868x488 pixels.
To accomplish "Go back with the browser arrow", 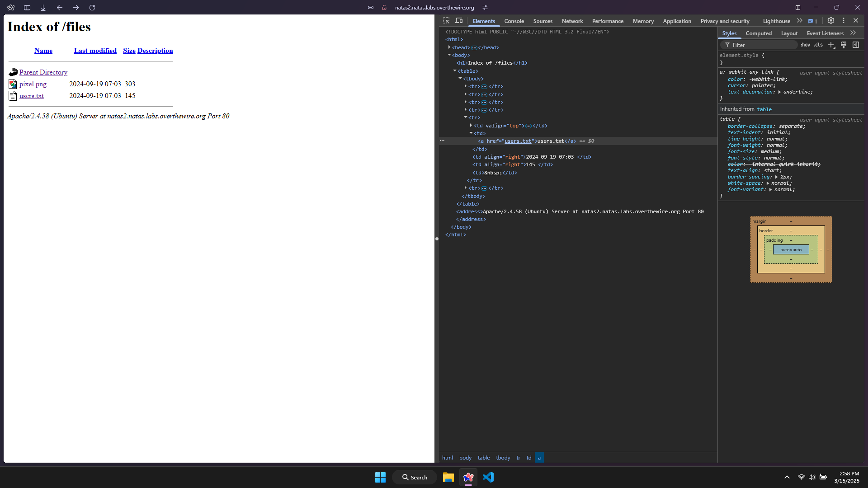I will click(60, 8).
